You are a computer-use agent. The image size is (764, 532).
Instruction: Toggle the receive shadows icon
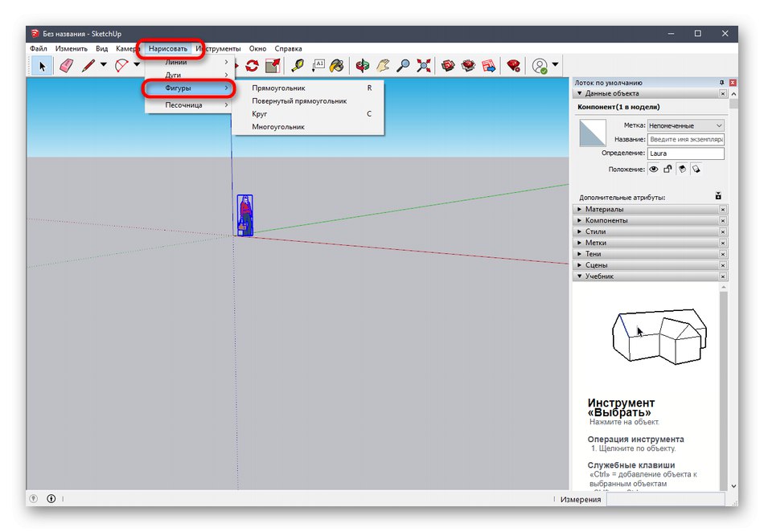click(696, 170)
